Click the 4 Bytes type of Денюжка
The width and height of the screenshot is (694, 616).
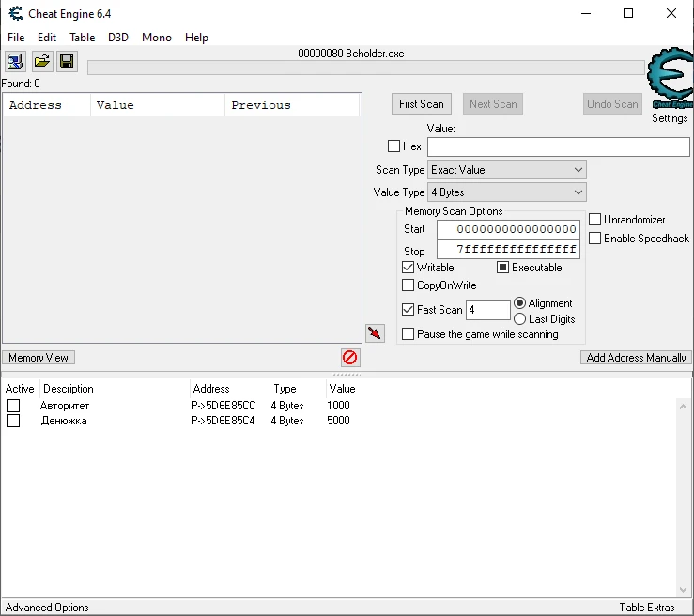click(x=287, y=421)
